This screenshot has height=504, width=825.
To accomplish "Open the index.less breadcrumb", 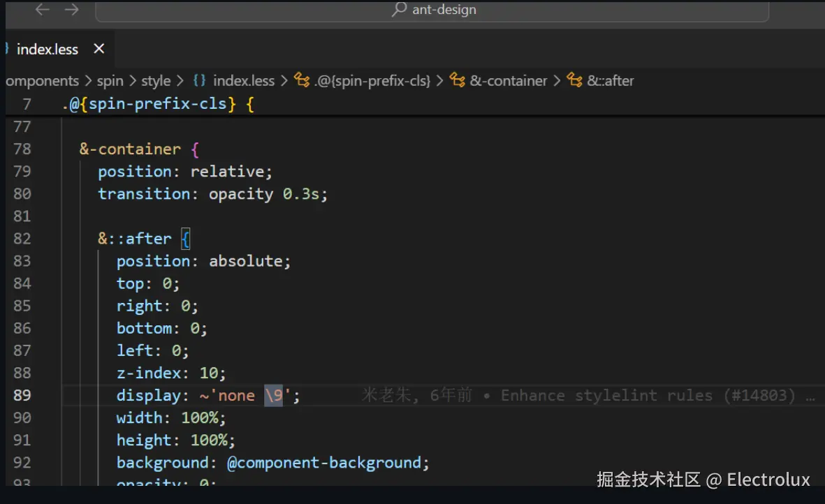I will coord(244,81).
